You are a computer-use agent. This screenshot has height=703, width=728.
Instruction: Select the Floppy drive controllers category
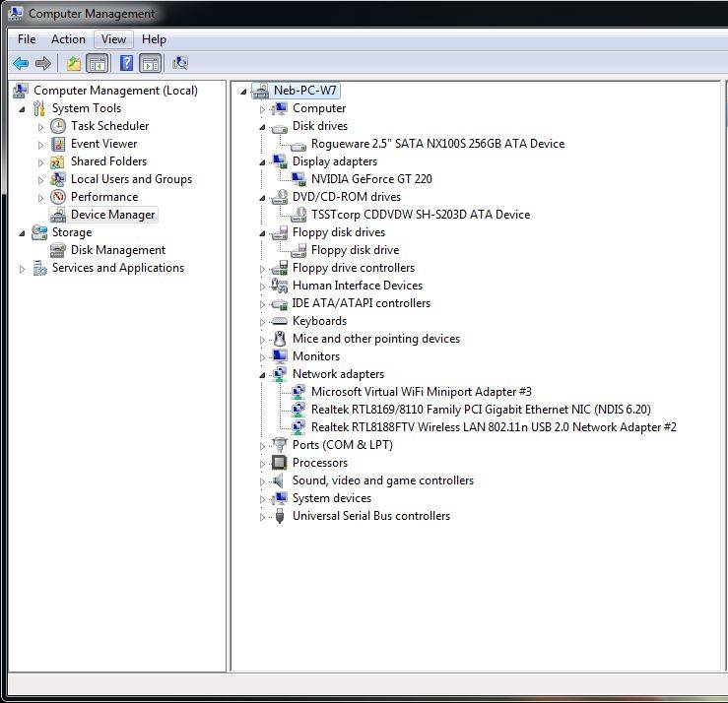pyautogui.click(x=354, y=268)
